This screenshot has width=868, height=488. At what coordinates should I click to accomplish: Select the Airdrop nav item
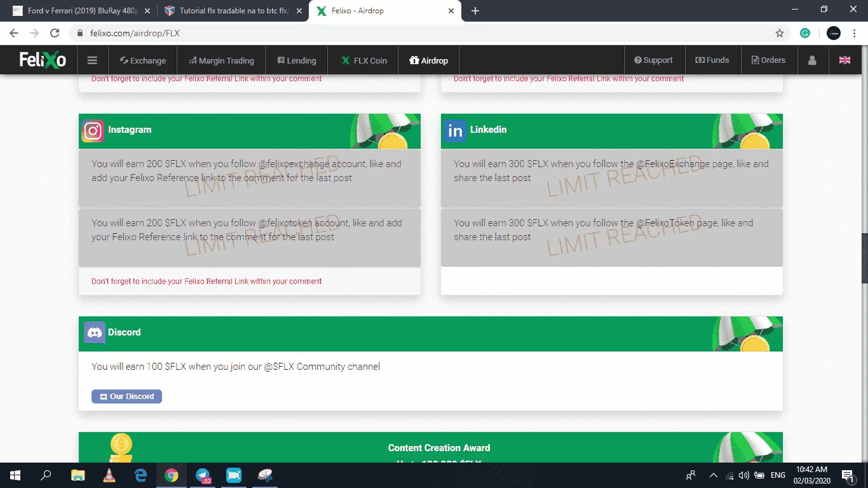click(428, 60)
